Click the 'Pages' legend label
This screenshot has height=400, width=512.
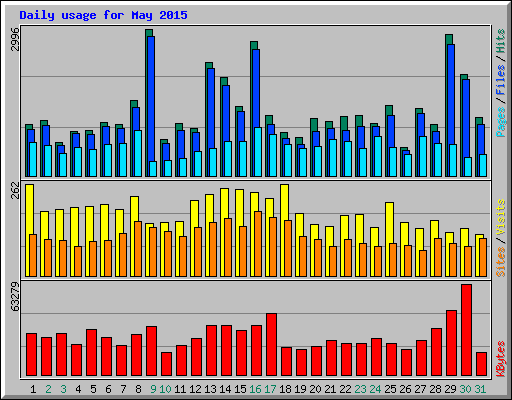(501, 122)
